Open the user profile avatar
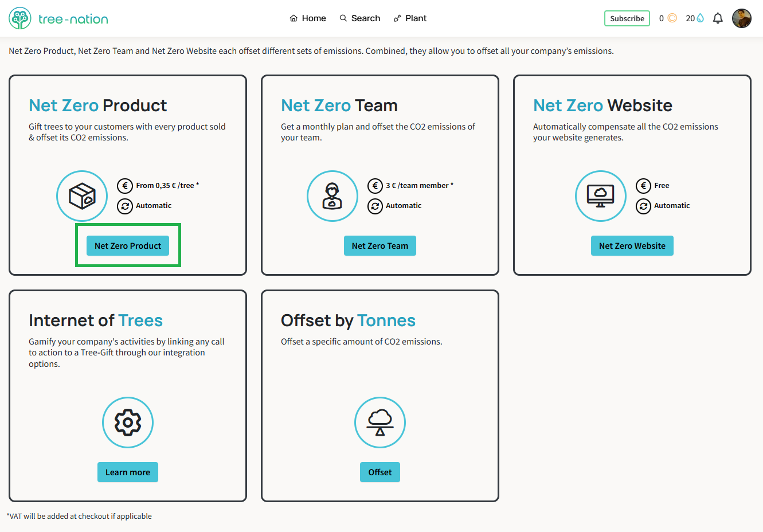The image size is (763, 532). [742, 18]
